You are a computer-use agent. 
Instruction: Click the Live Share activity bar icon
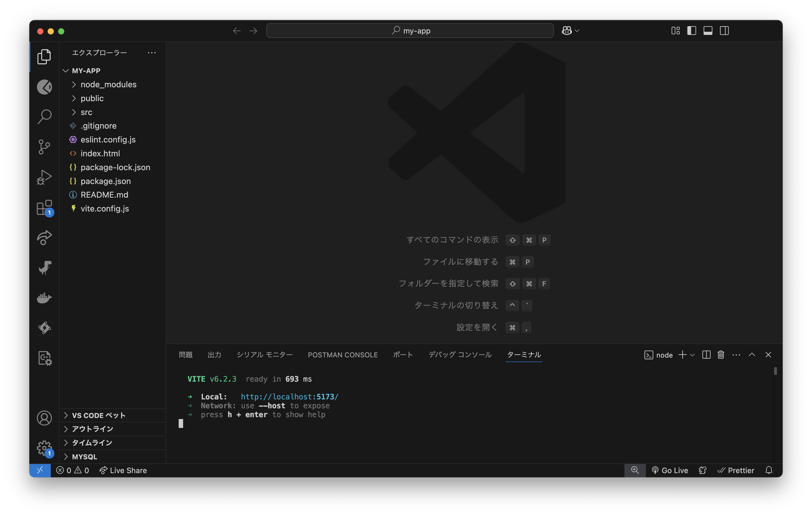[44, 238]
